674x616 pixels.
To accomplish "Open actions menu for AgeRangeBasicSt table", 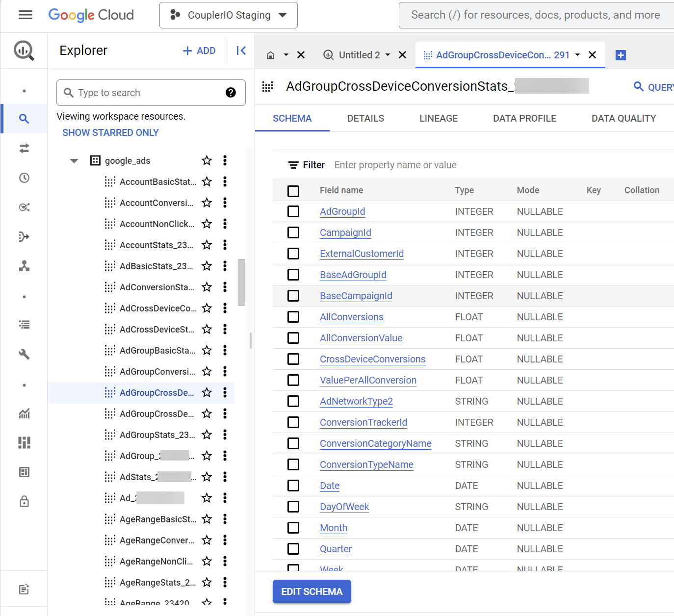I will 225,519.
